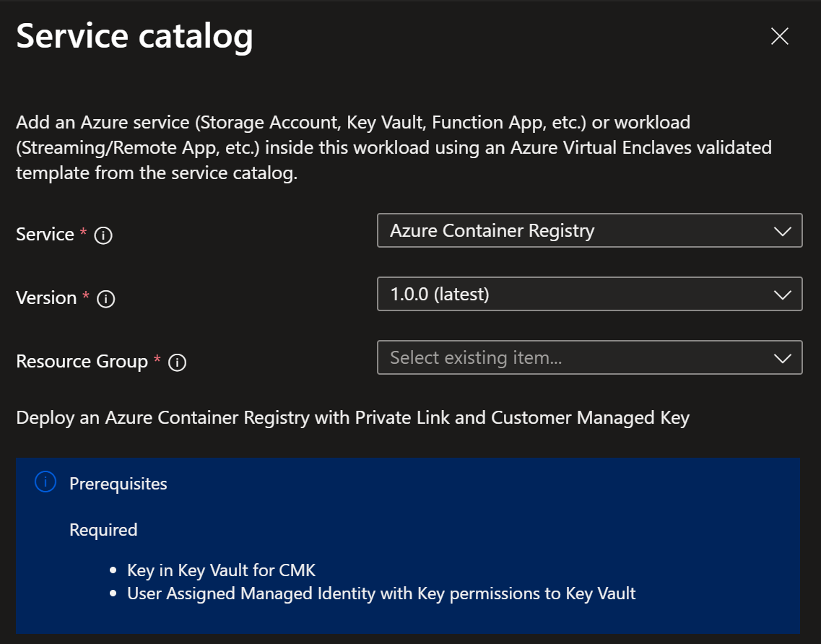Click the Prerequisites heading text

(118, 484)
